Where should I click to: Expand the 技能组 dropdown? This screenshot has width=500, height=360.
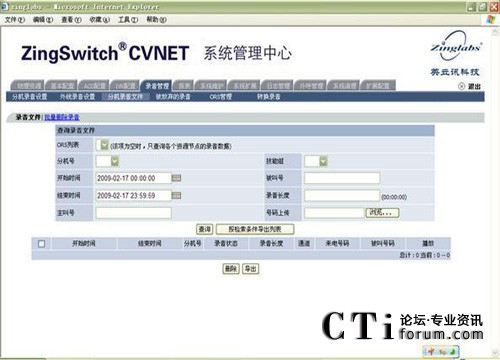(323, 161)
